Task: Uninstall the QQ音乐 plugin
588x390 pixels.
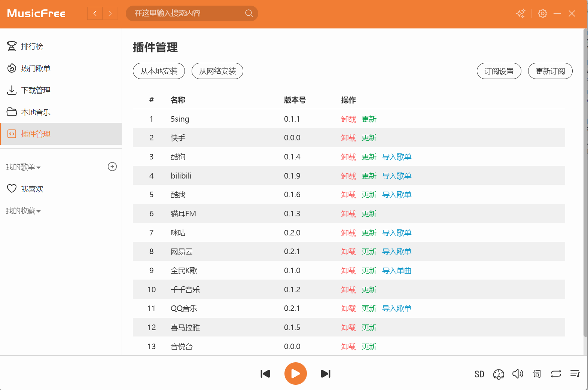Action: 348,308
